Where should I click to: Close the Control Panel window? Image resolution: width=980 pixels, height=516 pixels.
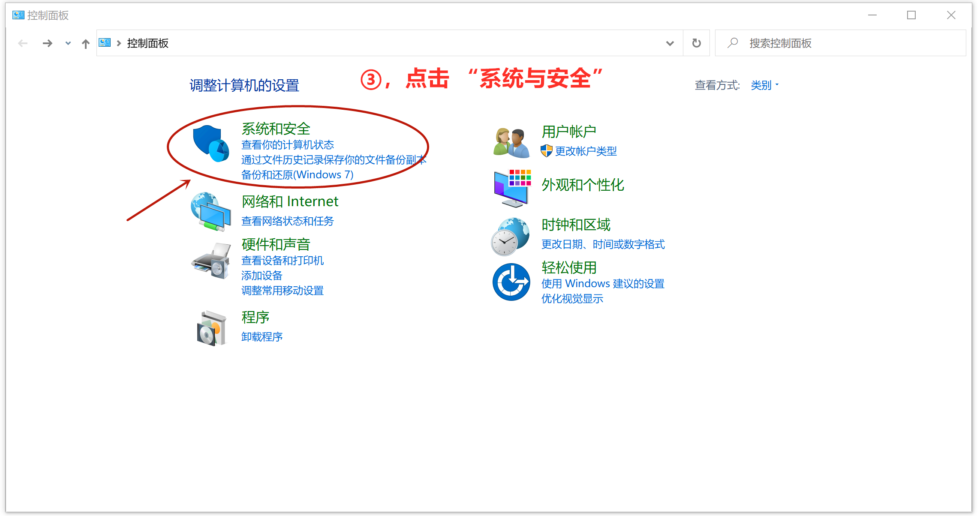[x=951, y=15]
